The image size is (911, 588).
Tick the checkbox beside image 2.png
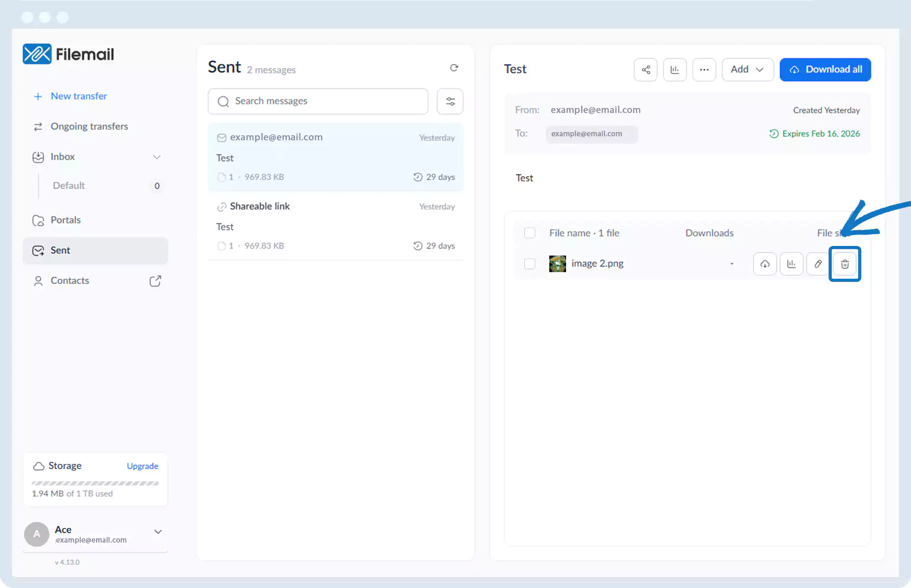point(530,264)
